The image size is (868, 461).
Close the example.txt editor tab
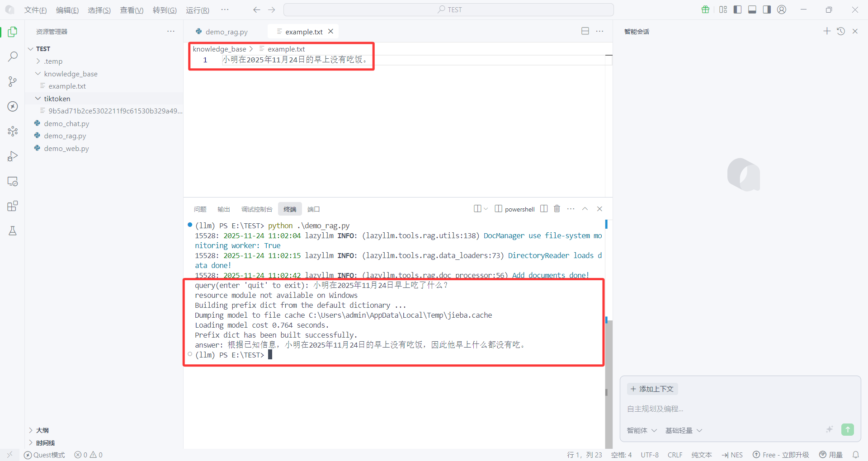331,31
